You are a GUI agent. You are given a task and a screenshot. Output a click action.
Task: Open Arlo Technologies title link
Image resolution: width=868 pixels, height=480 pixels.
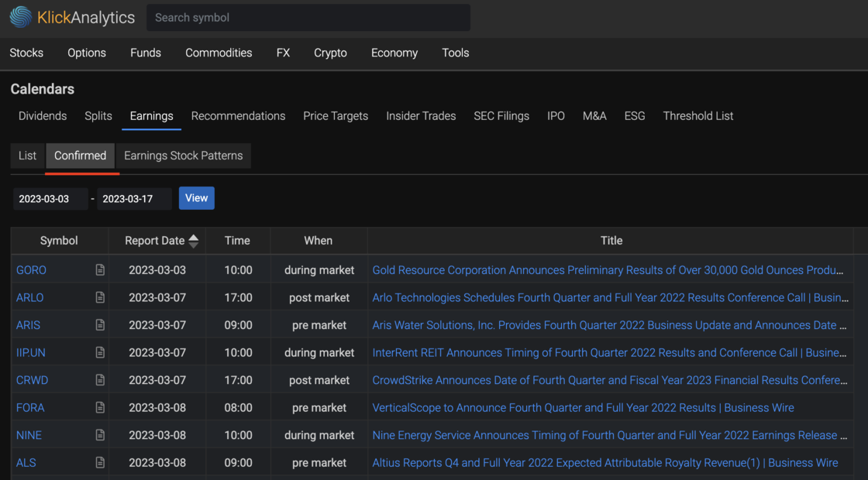click(611, 297)
